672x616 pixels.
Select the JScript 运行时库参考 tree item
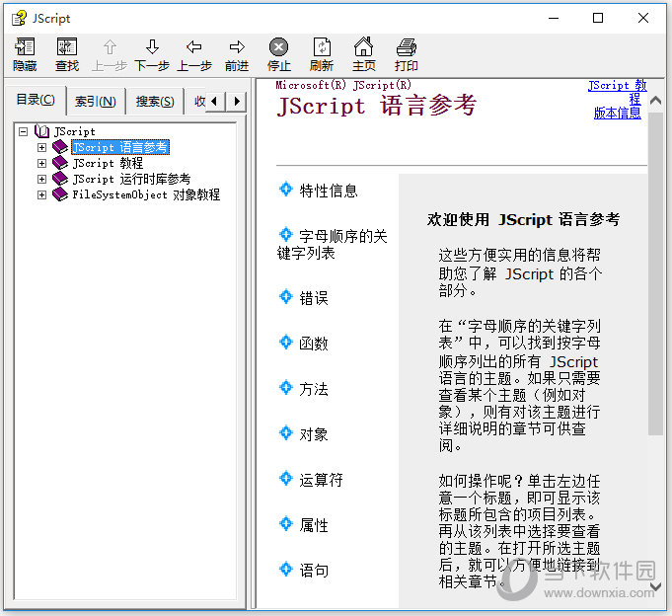131,180
